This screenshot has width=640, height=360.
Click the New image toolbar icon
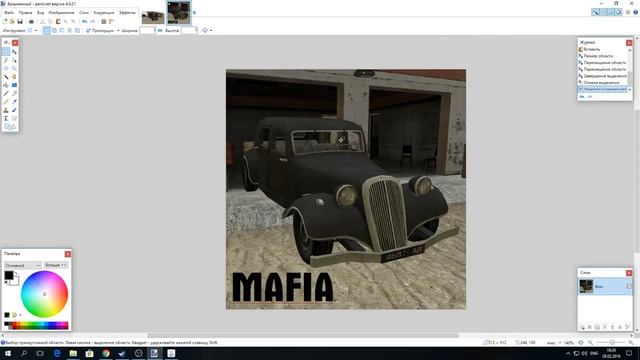tap(5, 22)
